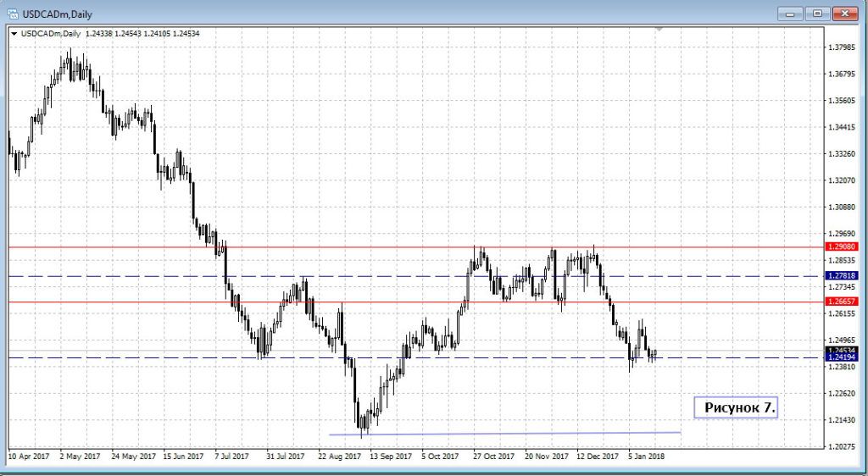Click the current price 1.24534 label

841,350
